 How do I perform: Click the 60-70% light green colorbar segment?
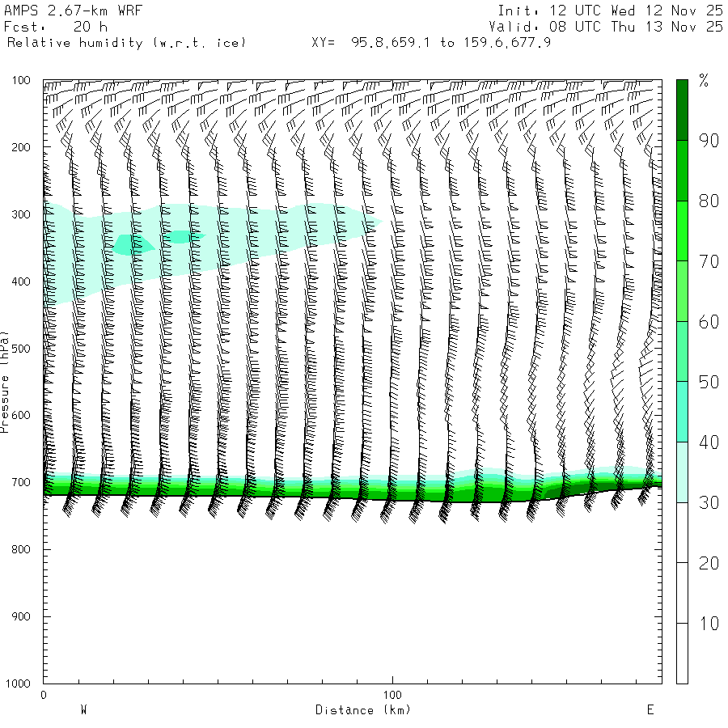click(682, 291)
